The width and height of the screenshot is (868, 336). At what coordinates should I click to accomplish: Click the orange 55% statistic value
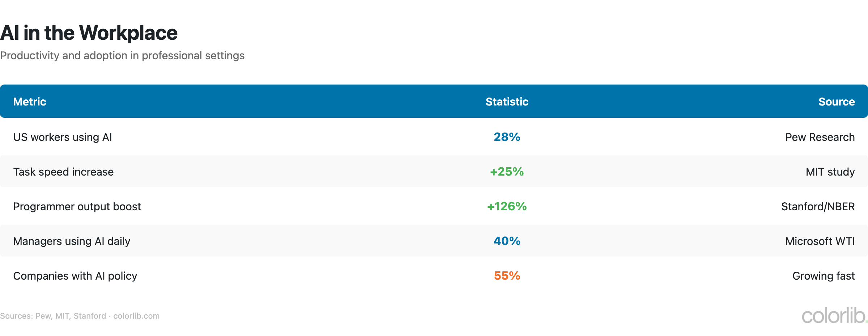pos(507,276)
